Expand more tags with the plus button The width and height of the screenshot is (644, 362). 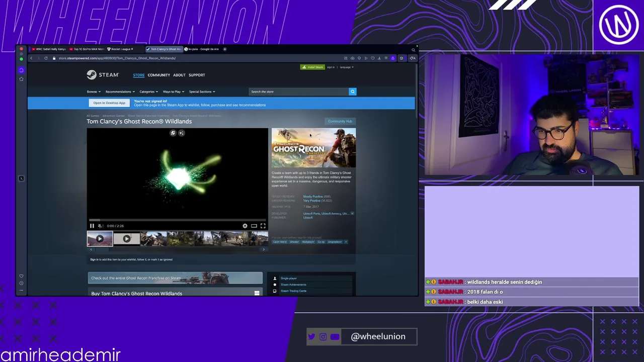(346, 242)
